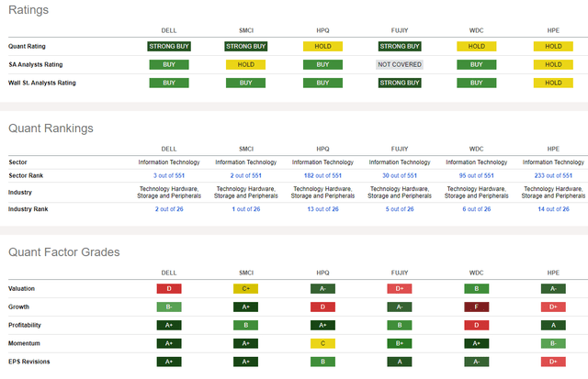This screenshot has width=588, height=379.
Task: Select SMCI ticker header in Quant Rankings table
Action: tap(246, 149)
